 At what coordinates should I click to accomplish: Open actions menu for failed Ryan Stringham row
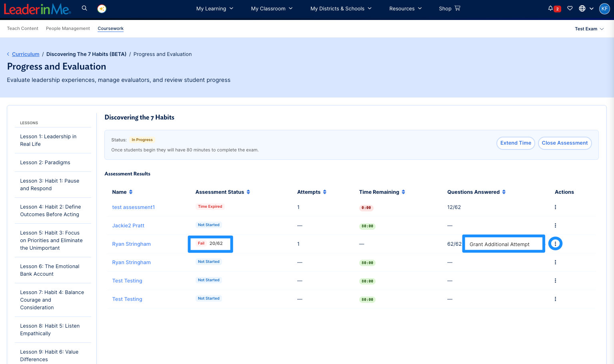[555, 244]
